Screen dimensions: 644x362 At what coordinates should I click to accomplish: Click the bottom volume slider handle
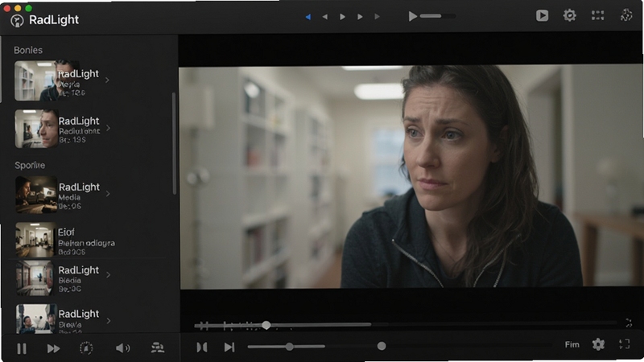290,347
